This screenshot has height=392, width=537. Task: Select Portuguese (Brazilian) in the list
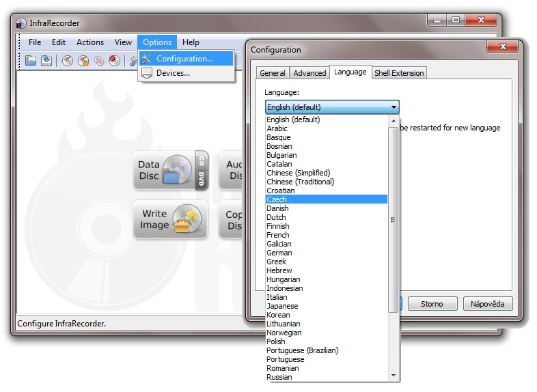point(327,350)
